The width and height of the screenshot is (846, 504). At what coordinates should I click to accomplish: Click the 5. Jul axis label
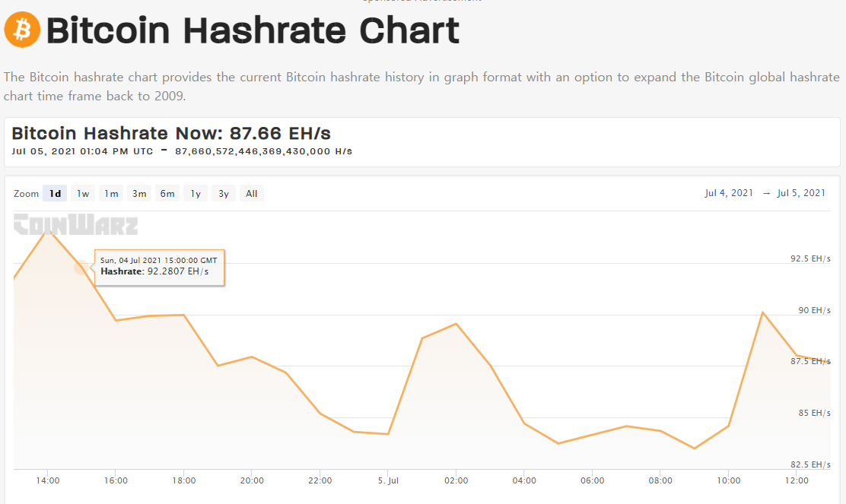click(388, 480)
